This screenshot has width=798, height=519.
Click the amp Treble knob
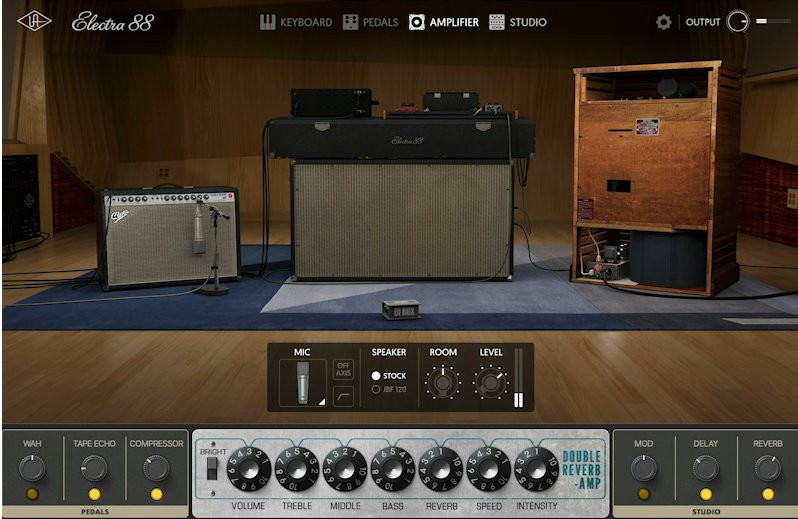tap(297, 470)
